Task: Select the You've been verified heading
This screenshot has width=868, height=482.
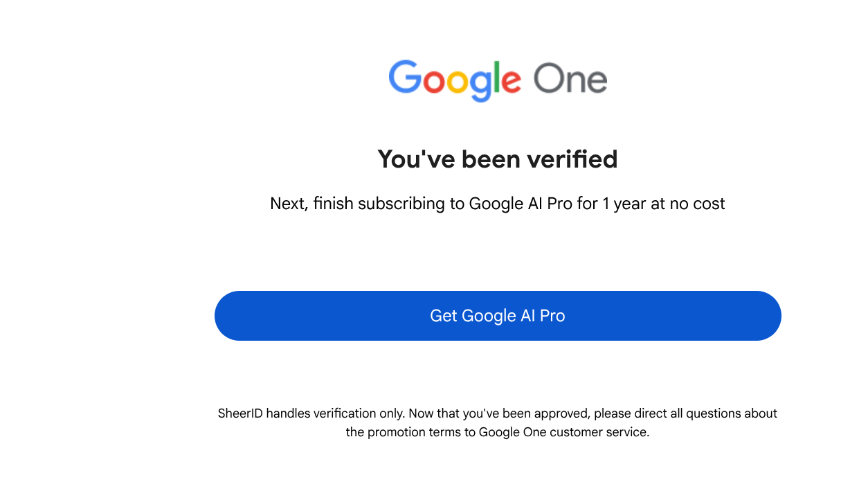Action: click(498, 159)
